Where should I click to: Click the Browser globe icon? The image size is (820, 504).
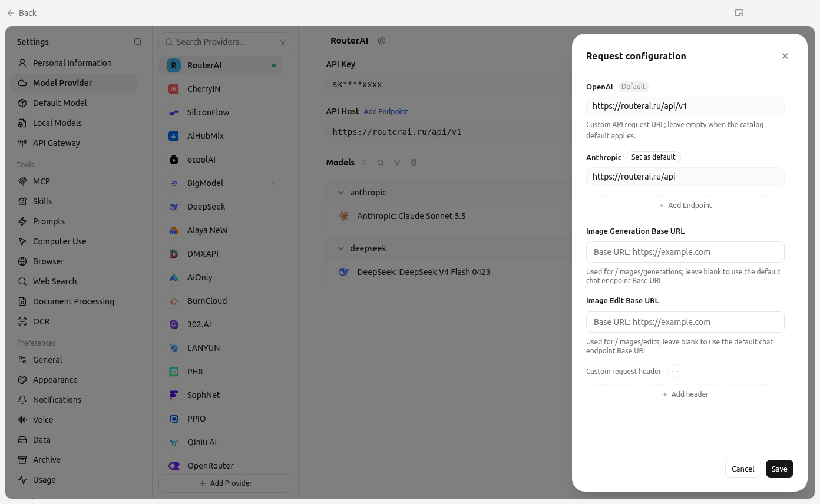click(x=22, y=261)
